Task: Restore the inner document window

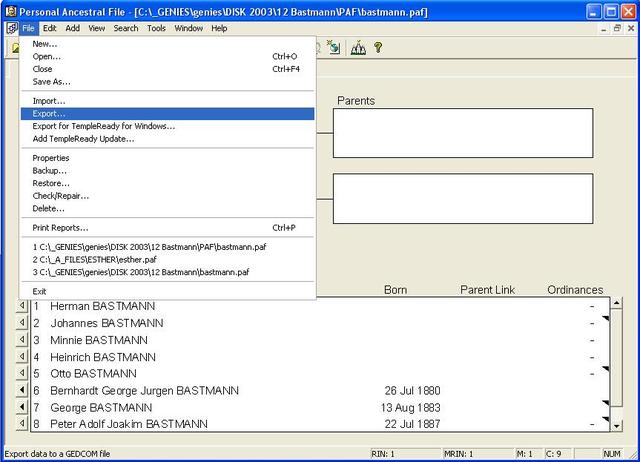Action: click(x=617, y=28)
